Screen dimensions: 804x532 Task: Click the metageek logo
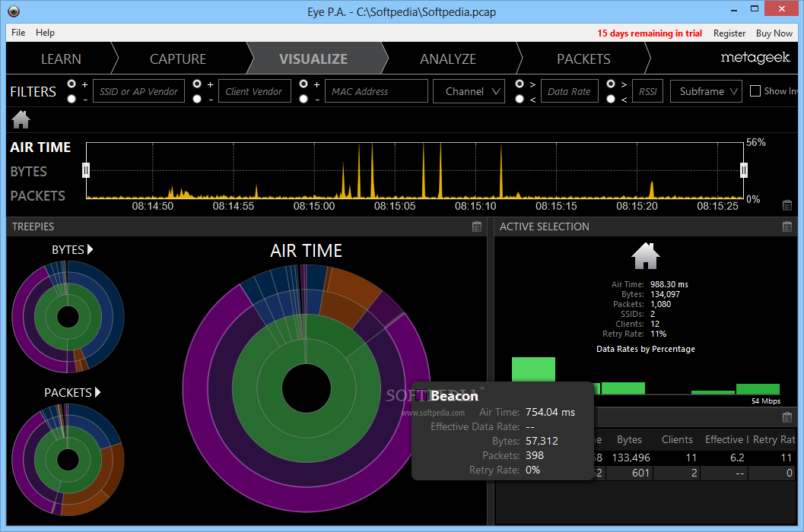[x=755, y=58]
